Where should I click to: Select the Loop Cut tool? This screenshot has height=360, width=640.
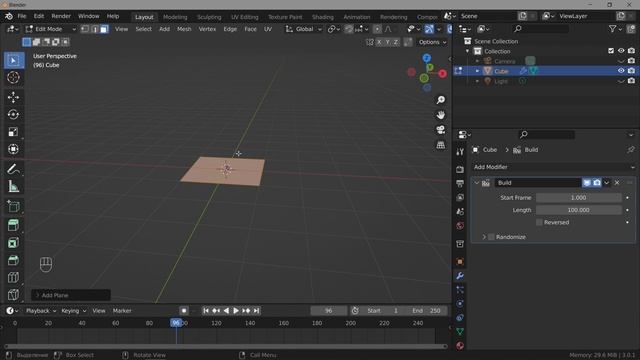coord(13,278)
